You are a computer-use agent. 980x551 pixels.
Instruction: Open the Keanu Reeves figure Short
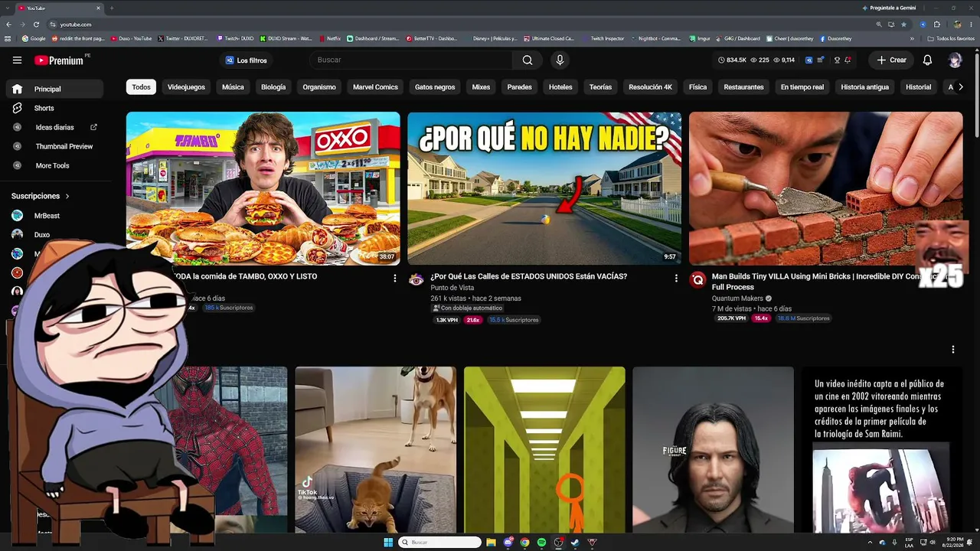point(713,450)
